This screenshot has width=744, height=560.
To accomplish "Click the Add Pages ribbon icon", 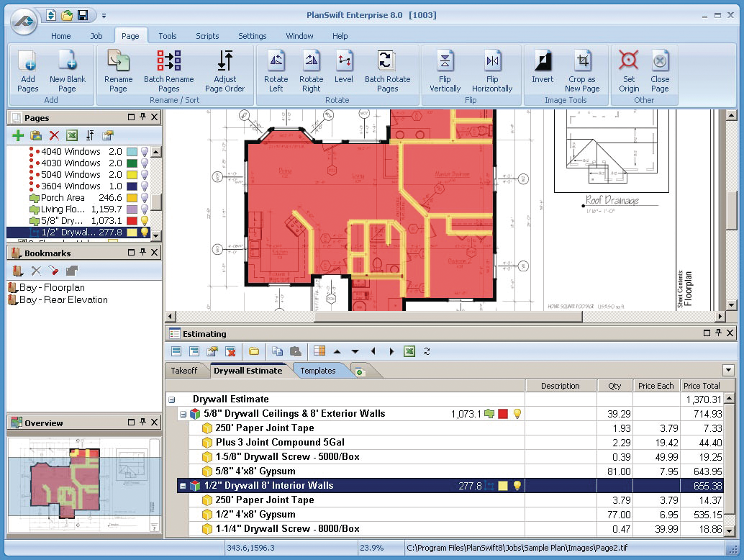I will click(27, 71).
